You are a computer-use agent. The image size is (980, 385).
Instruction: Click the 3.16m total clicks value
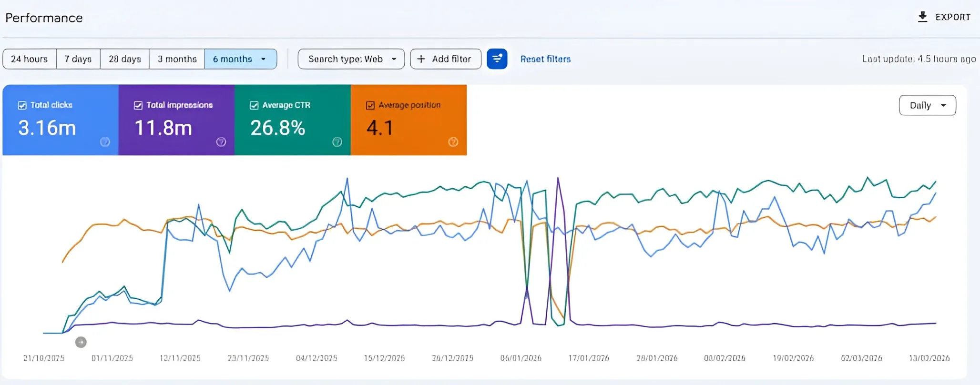point(47,128)
